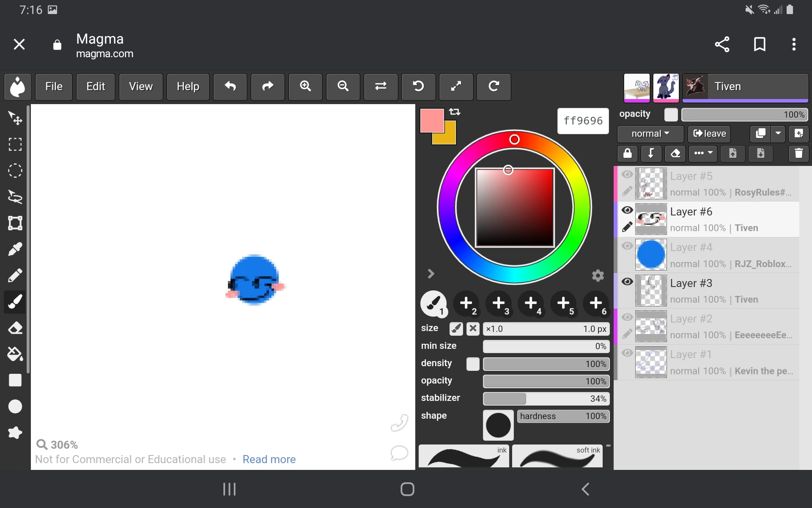812x508 pixels.
Task: Open the View menu
Action: [x=140, y=87]
